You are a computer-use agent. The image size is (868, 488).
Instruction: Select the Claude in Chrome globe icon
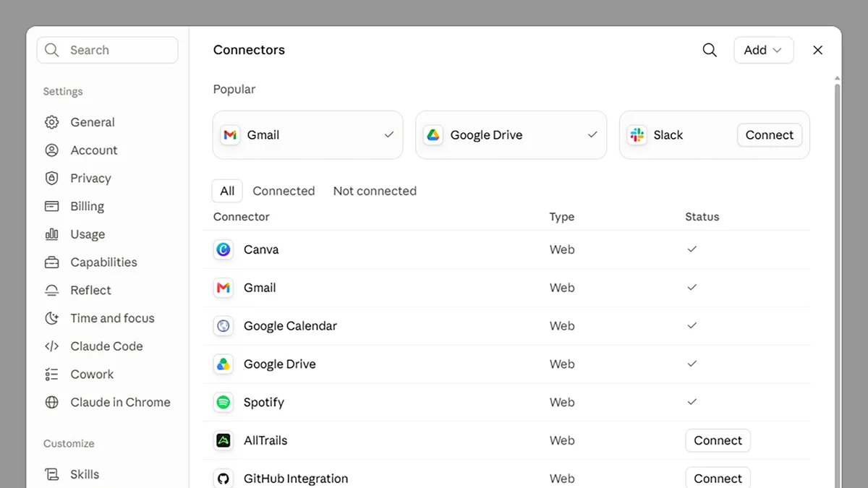coord(51,402)
